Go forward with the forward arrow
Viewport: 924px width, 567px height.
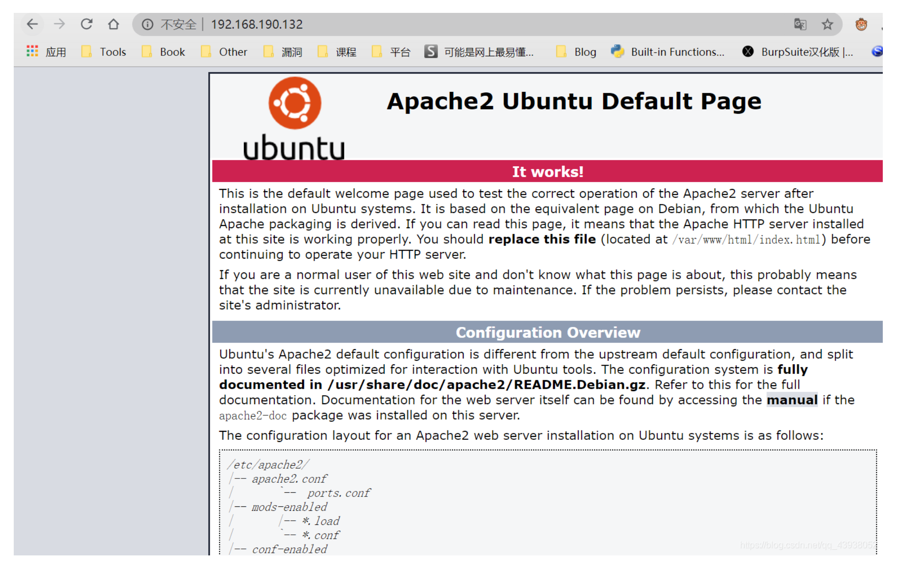pos(59,24)
